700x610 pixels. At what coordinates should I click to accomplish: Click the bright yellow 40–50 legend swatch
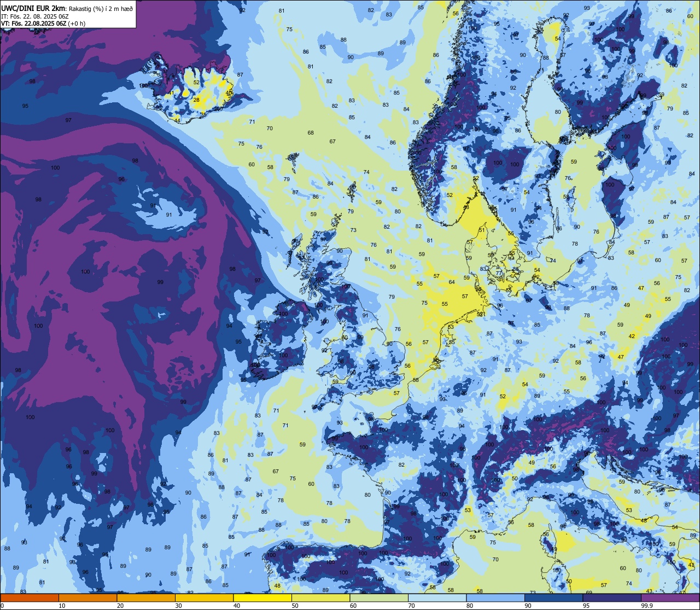click(x=262, y=597)
